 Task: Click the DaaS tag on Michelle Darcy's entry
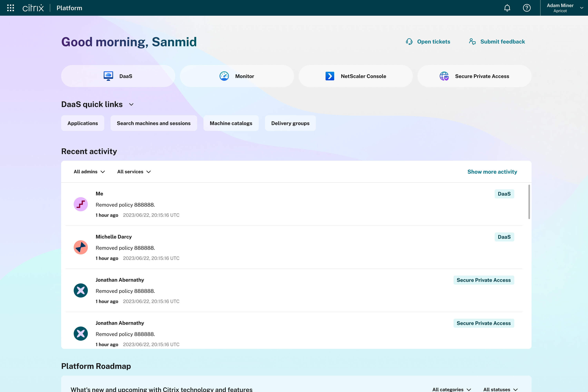[x=504, y=237]
